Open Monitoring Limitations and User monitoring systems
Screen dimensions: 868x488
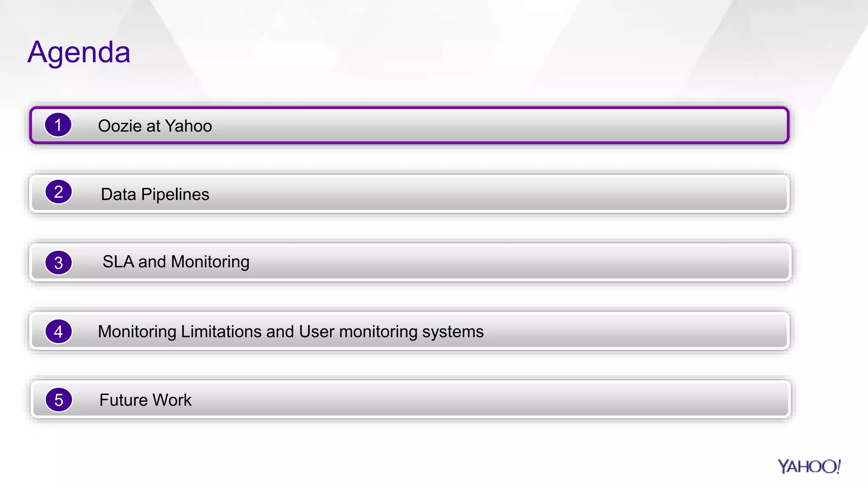291,331
